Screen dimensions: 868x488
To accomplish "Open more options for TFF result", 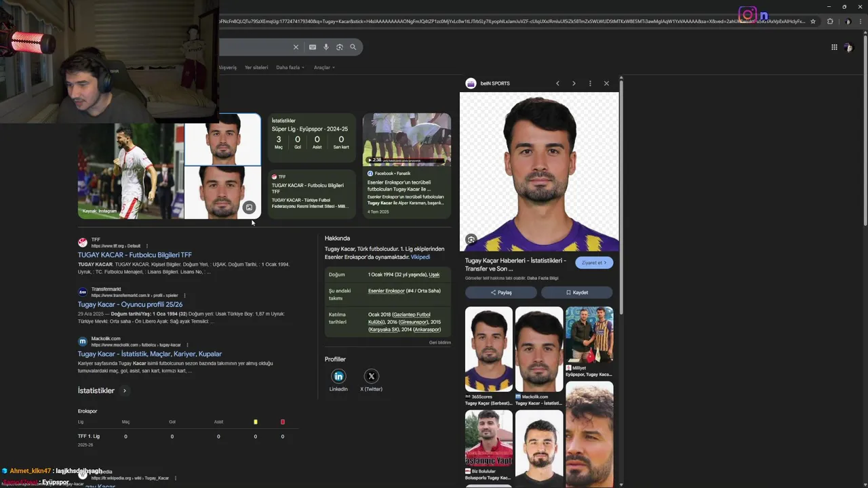I will point(146,246).
